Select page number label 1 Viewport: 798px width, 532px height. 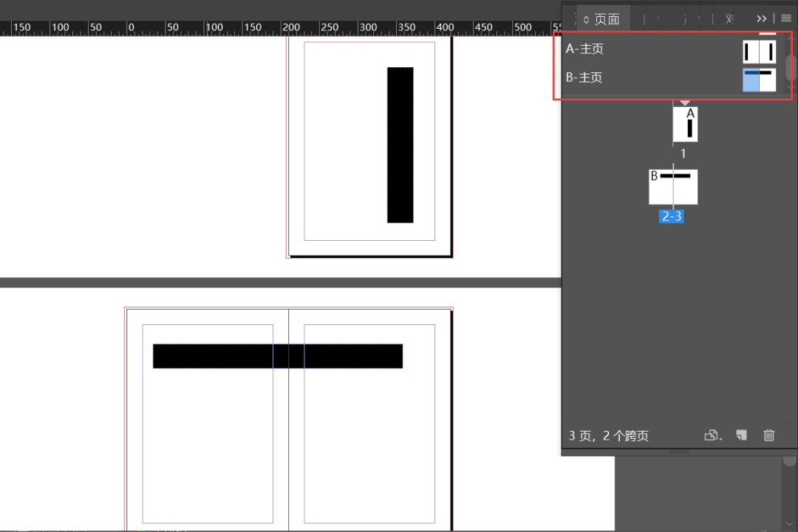coord(683,154)
